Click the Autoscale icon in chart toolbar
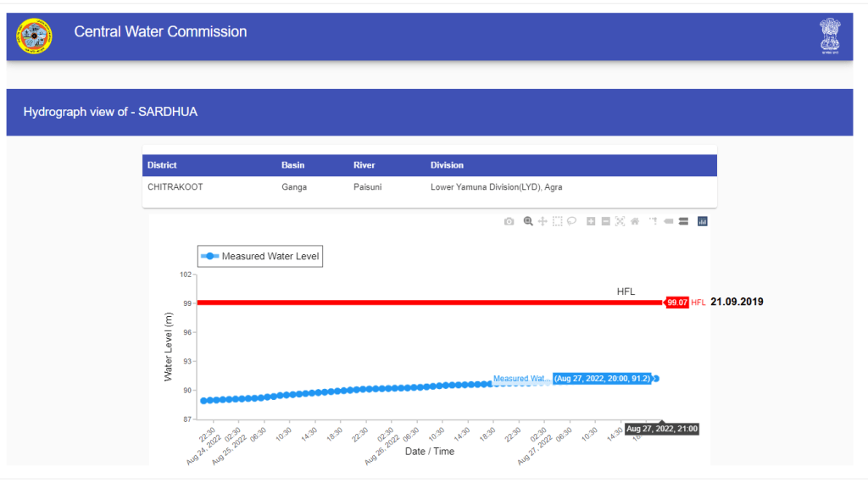Viewport: 868px width, 483px height. (x=620, y=221)
